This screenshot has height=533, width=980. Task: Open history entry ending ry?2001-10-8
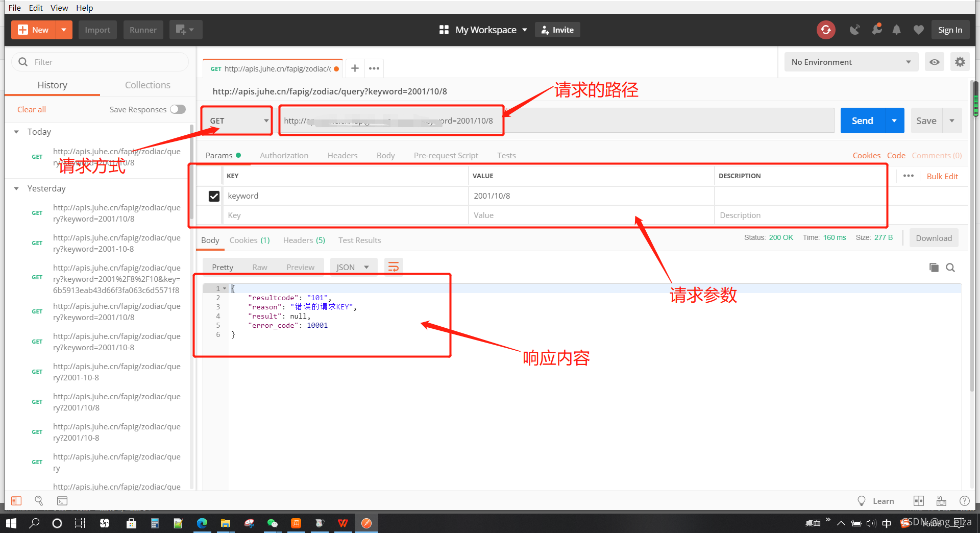point(117,372)
